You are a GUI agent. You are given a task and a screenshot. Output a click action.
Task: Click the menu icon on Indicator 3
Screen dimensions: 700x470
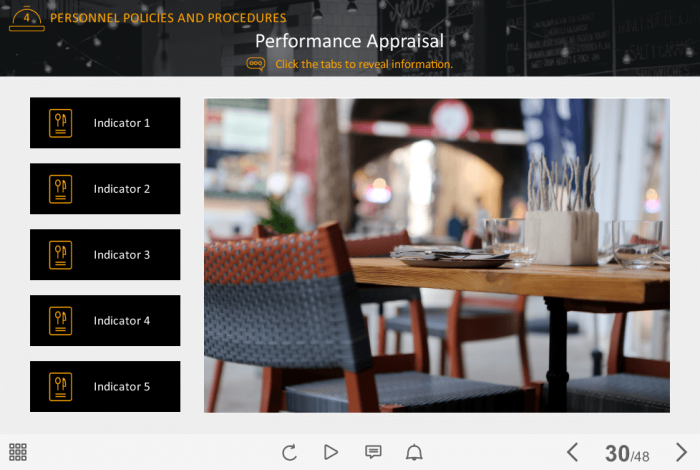[x=61, y=255]
